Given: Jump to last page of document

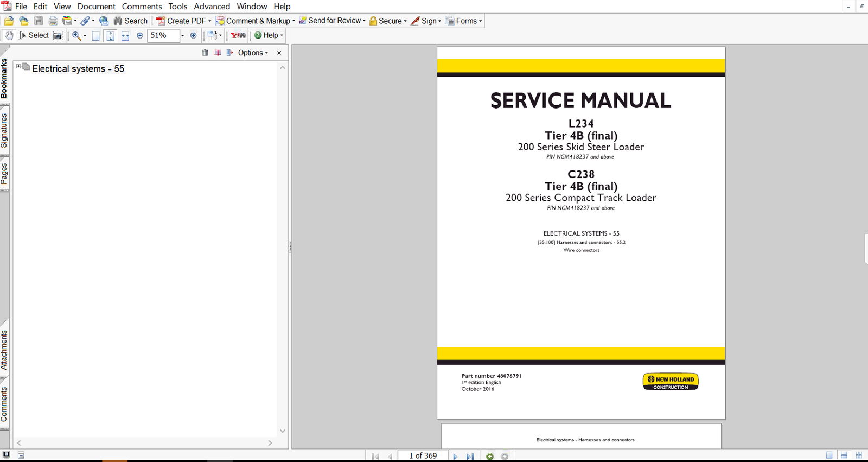Looking at the screenshot, I should click(x=470, y=456).
